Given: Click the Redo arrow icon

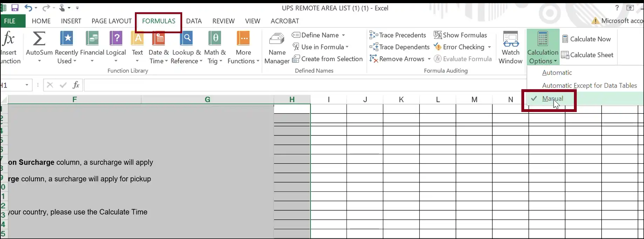Looking at the screenshot, I should coord(46,8).
